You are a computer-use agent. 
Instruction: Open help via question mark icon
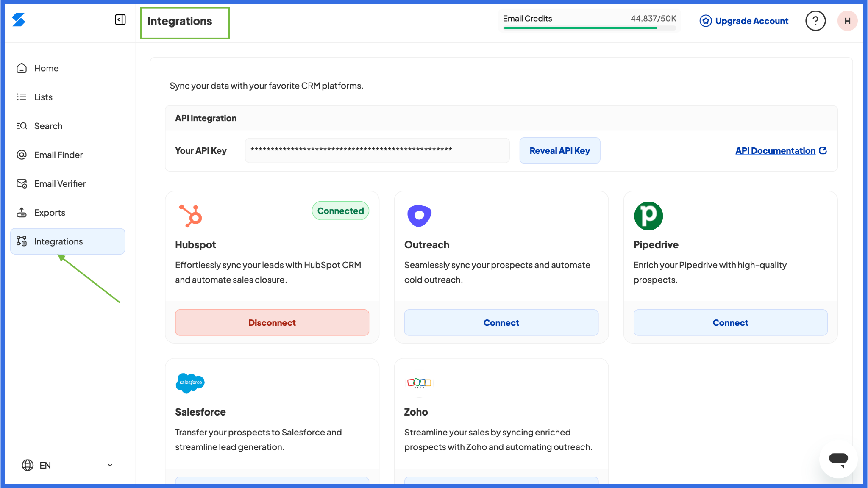tap(815, 21)
